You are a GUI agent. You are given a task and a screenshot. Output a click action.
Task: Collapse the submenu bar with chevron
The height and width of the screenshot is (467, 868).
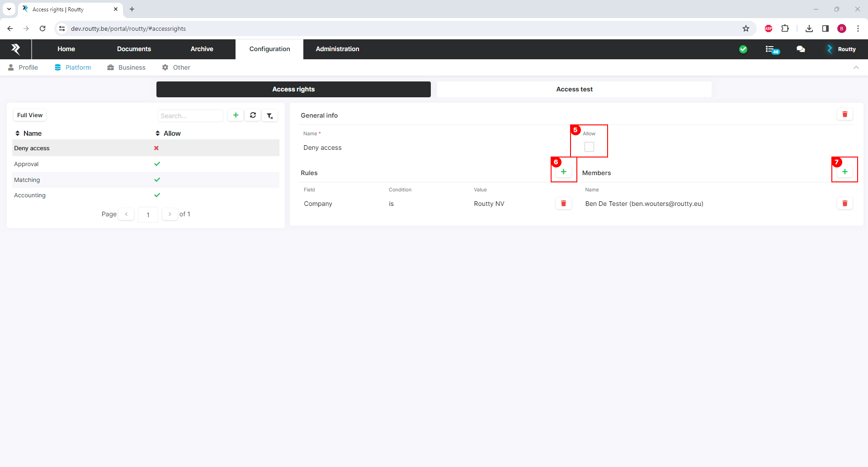coord(856,67)
